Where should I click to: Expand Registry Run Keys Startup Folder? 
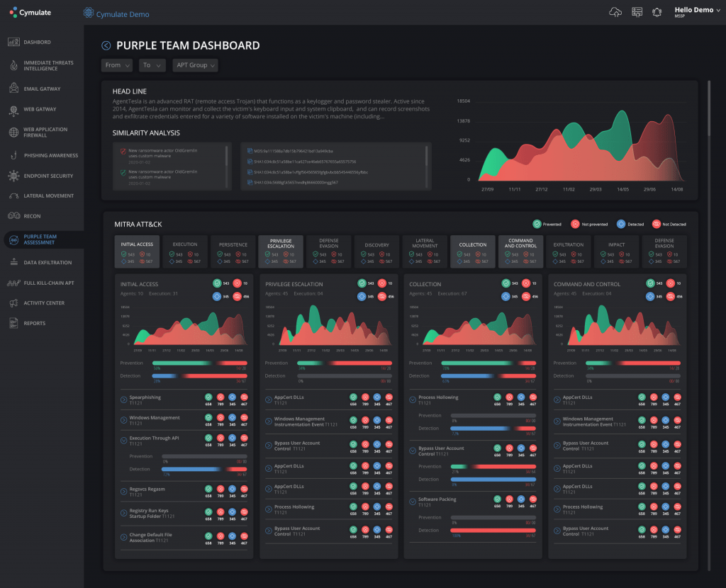pyautogui.click(x=123, y=513)
